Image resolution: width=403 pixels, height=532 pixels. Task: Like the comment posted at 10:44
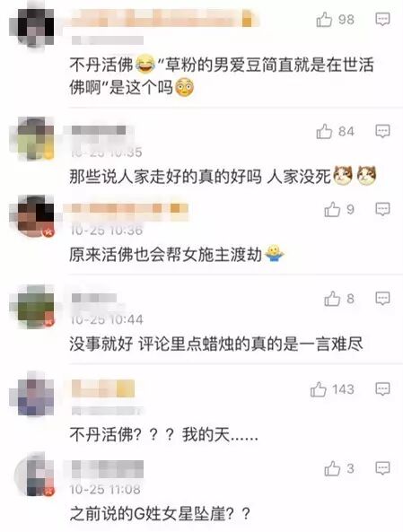[x=332, y=299]
